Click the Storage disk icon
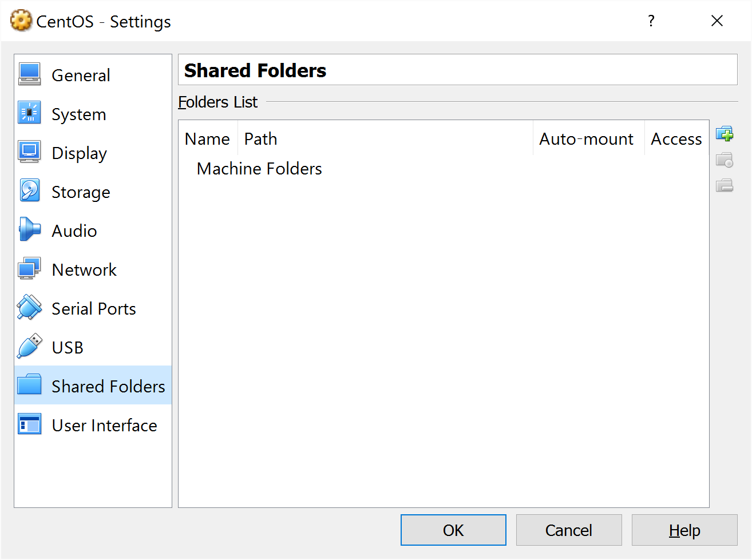752x560 pixels. (x=29, y=191)
